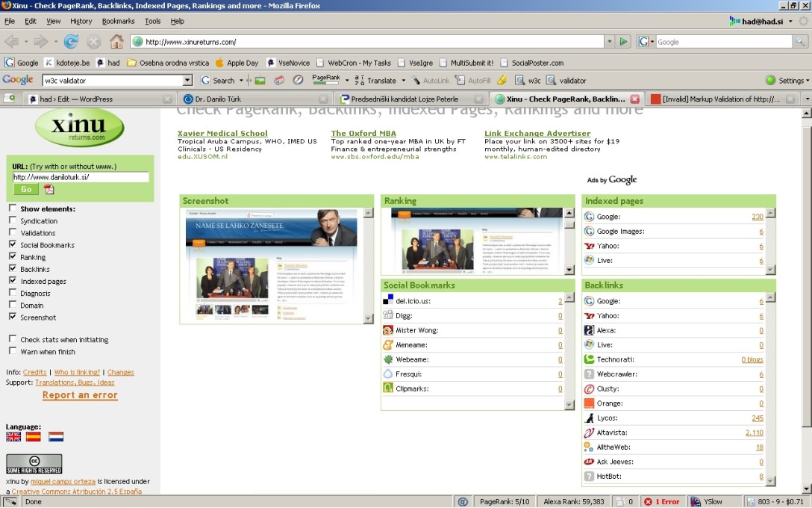Open the back button history dropdown

coord(26,42)
